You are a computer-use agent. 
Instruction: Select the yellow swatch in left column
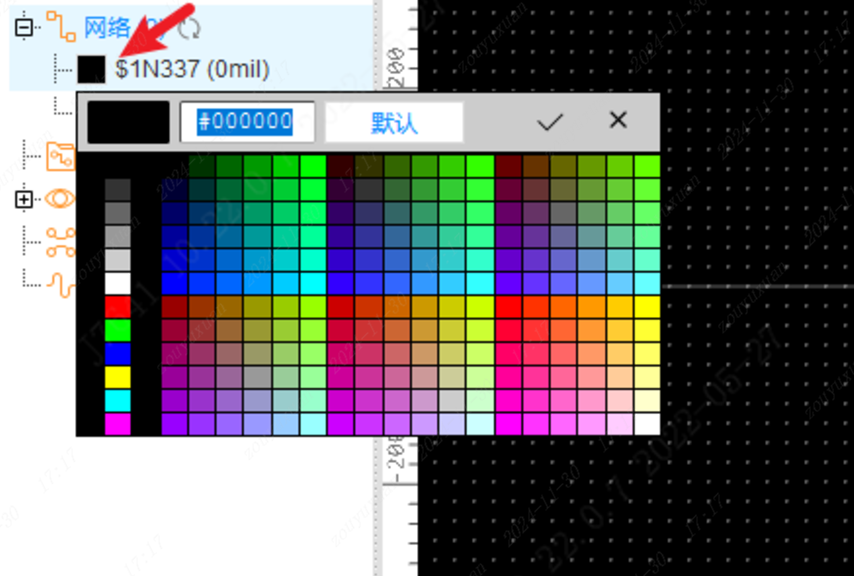(x=118, y=377)
